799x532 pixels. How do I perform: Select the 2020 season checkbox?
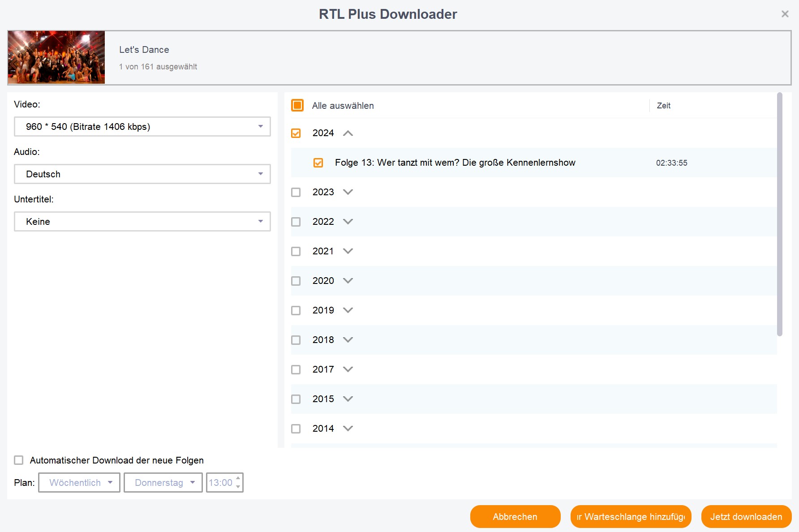pos(296,281)
